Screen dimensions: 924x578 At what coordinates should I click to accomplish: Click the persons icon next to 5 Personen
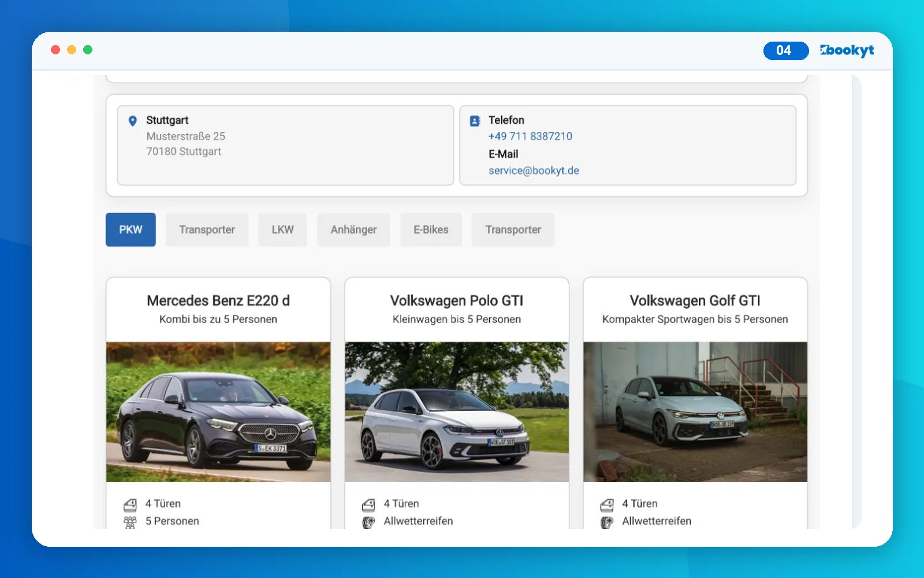pos(131,522)
